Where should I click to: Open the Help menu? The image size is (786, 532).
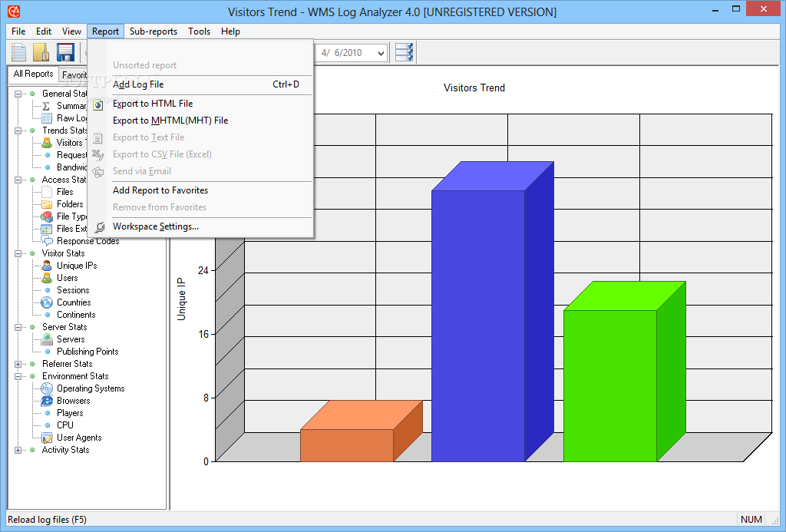point(230,31)
